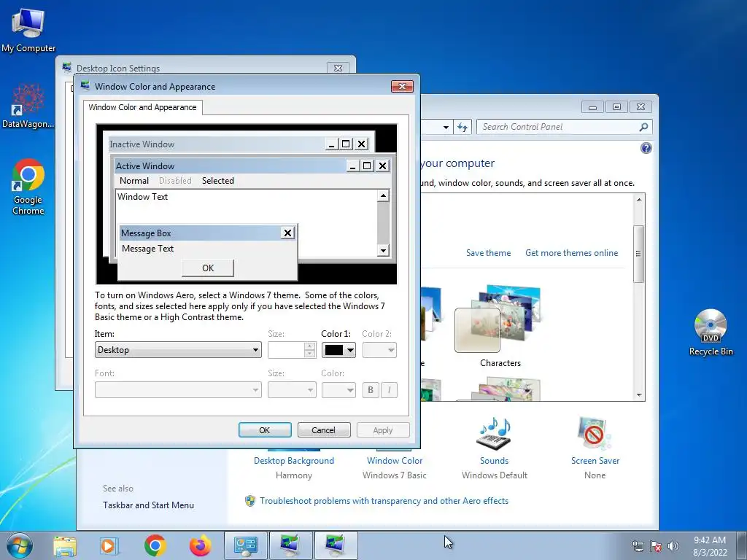Open the Color 1 dropdown arrow
This screenshot has width=747, height=560.
351,351
